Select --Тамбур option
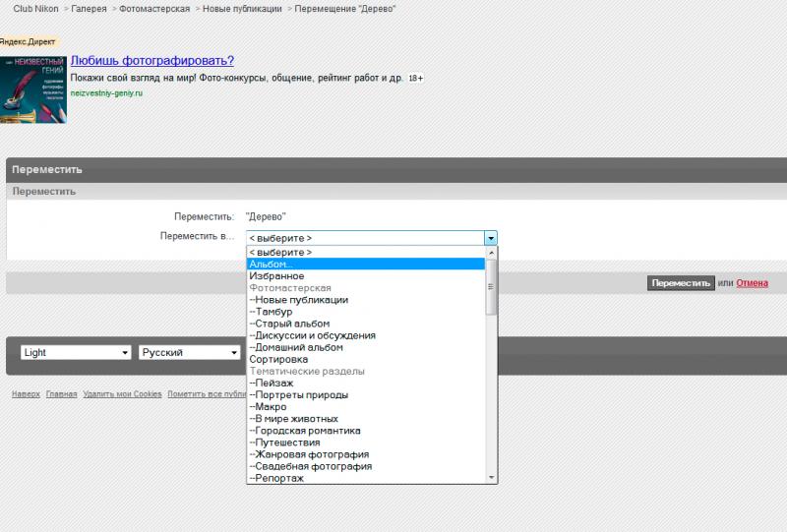Screen dimensions: 787x532 point(366,312)
